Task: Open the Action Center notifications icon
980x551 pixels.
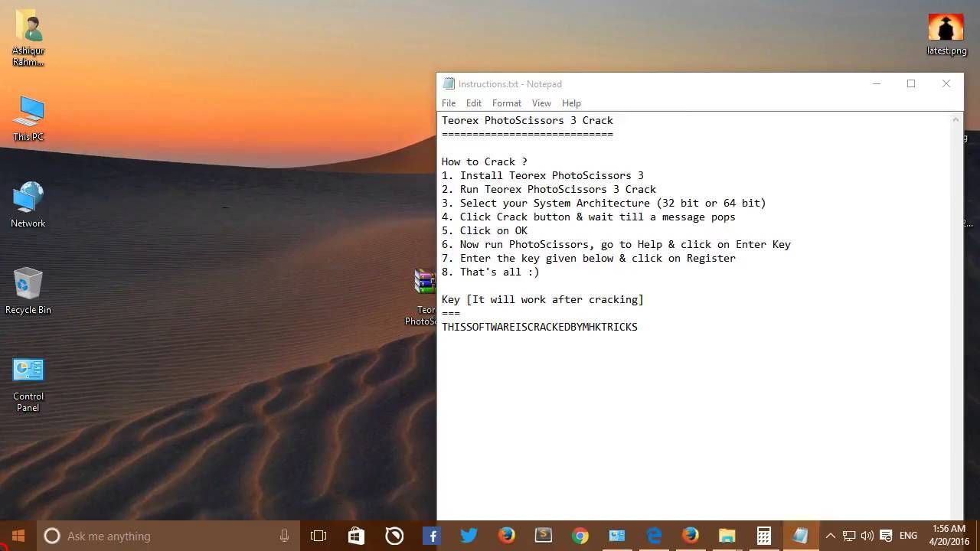Action: pos(886,536)
